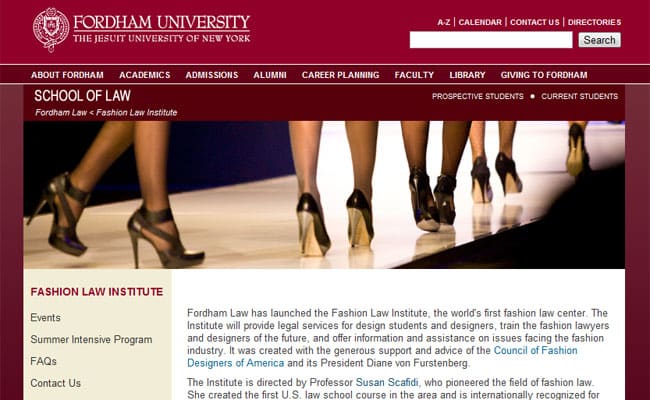Follow the Susan Scafidi link
This screenshot has height=400, width=650.
pos(387,382)
